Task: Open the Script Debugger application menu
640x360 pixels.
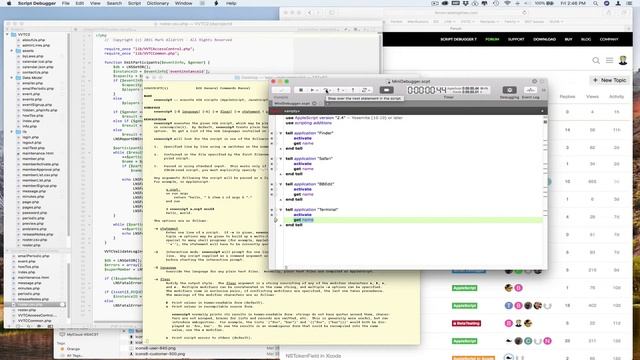Action: pos(37,3)
